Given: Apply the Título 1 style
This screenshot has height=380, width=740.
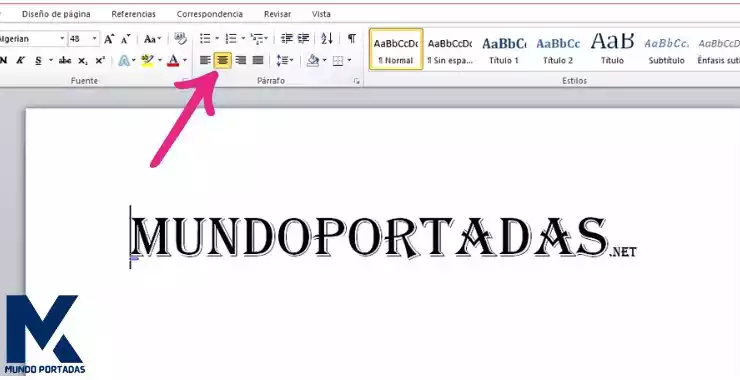Looking at the screenshot, I should [504, 49].
